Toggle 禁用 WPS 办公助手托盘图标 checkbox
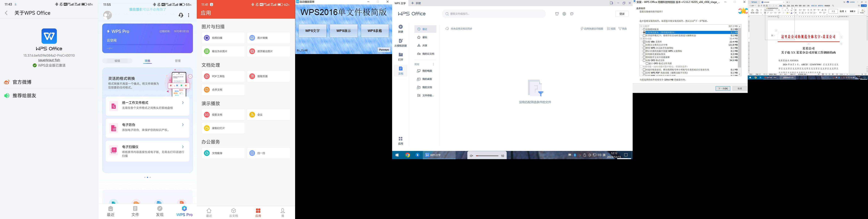The width and height of the screenshot is (868, 219). click(644, 48)
